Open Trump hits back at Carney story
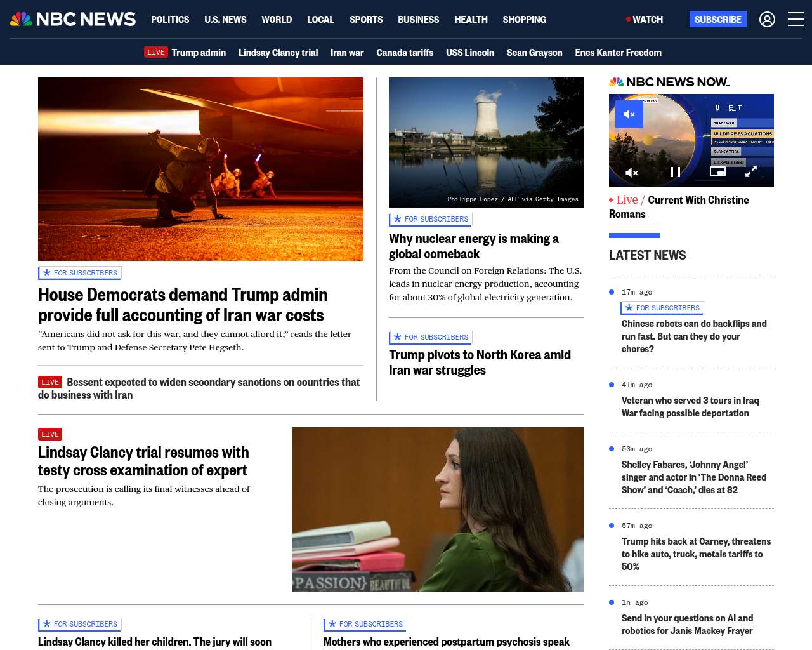 (x=696, y=554)
